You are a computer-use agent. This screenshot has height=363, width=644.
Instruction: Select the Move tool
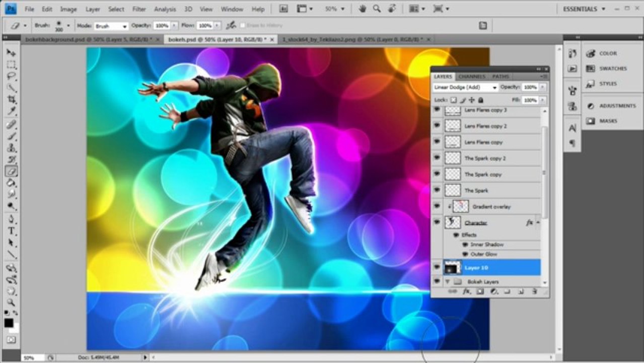(11, 53)
